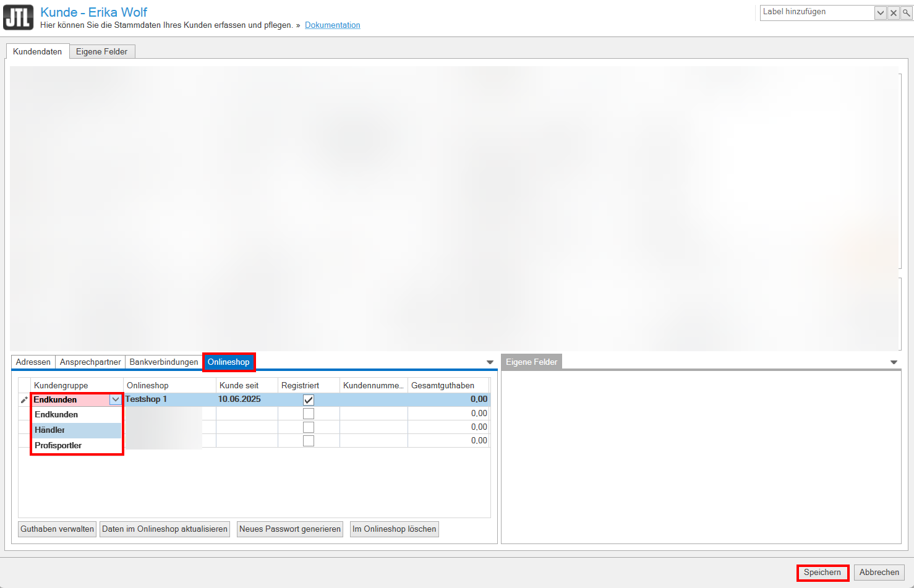Expand the Eigene Felder panel menu arrow
914x588 pixels.
click(893, 362)
